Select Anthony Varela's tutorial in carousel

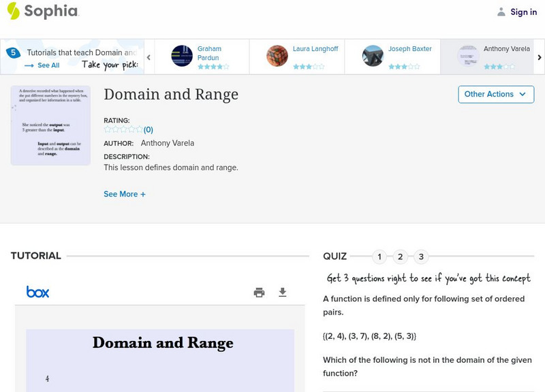click(x=506, y=49)
